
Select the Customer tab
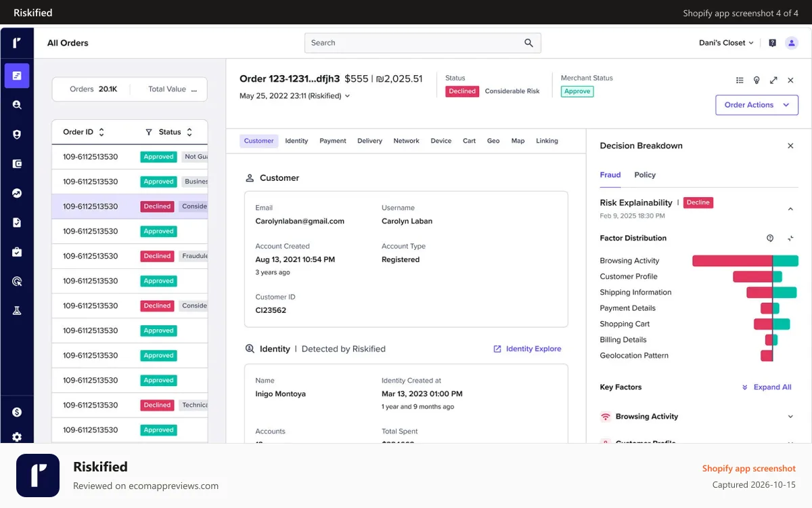(258, 141)
